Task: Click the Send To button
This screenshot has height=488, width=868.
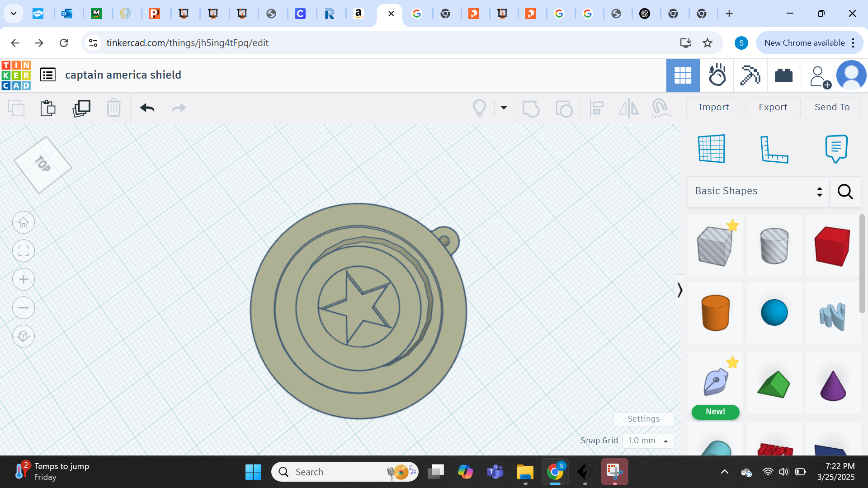Action: pos(832,108)
